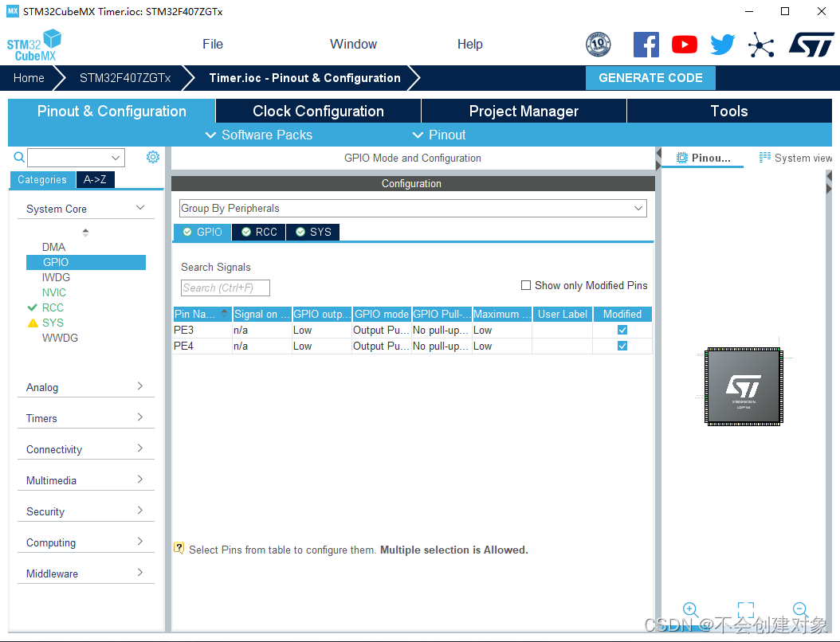Fit chip view to window icon
Screen dimensions: 840x642
(x=746, y=609)
